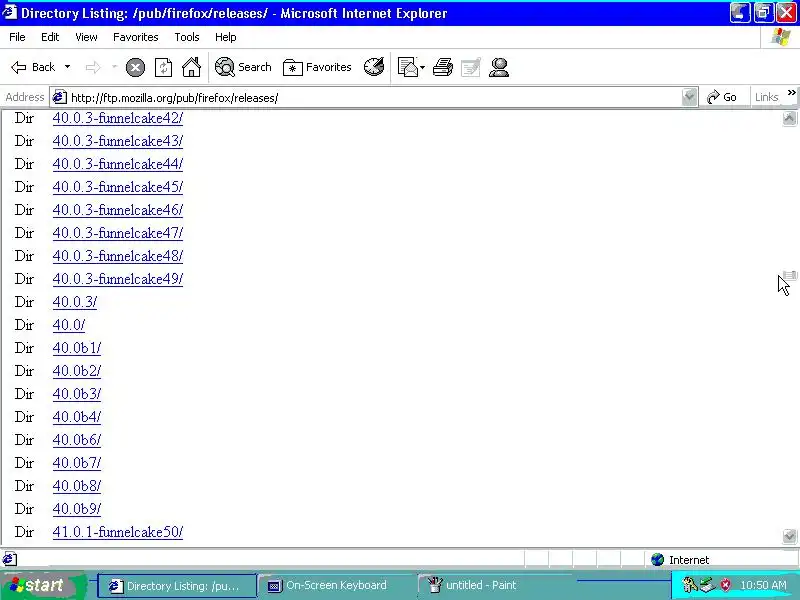Click the scrollbar down arrow

coord(789,536)
